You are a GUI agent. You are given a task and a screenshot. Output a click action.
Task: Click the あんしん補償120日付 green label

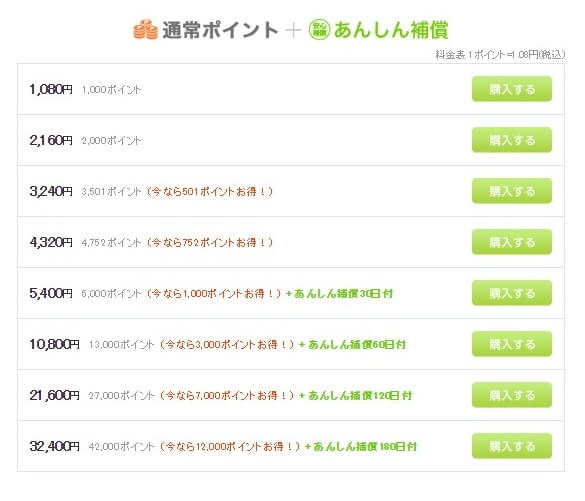[355, 395]
